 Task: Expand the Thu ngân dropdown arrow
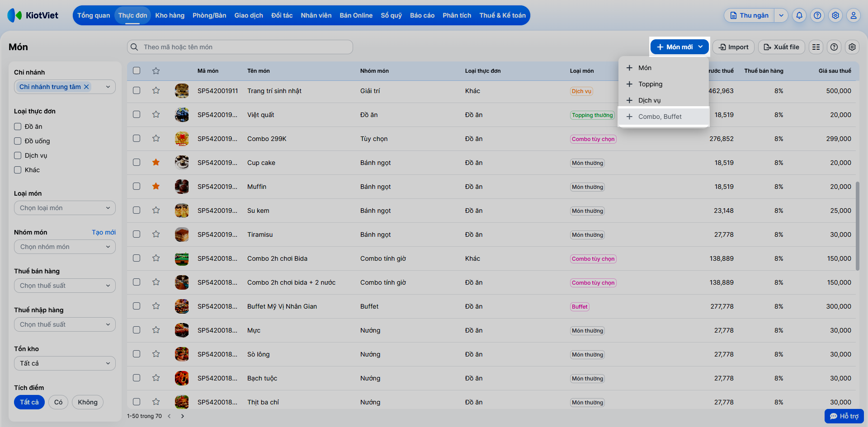point(781,15)
